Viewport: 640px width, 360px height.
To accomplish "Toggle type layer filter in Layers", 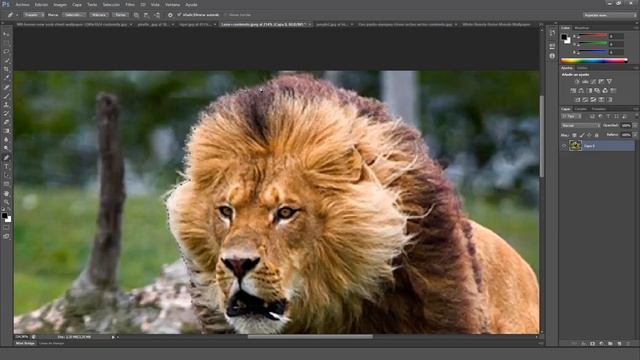I will pyautogui.click(x=608, y=116).
